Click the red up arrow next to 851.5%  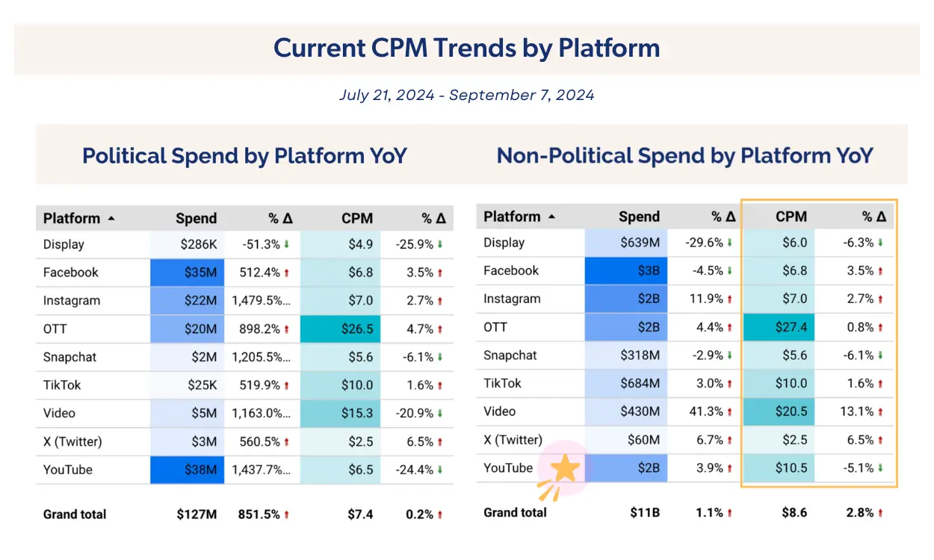[x=287, y=514]
